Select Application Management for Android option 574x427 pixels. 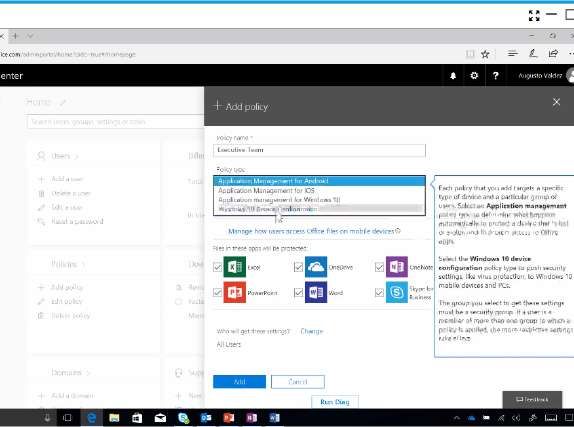pos(319,181)
